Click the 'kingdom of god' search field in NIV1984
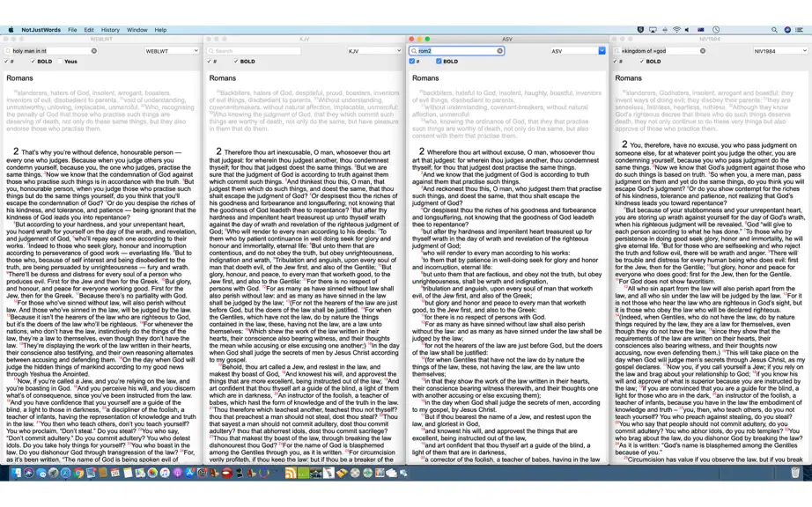 pos(660,51)
